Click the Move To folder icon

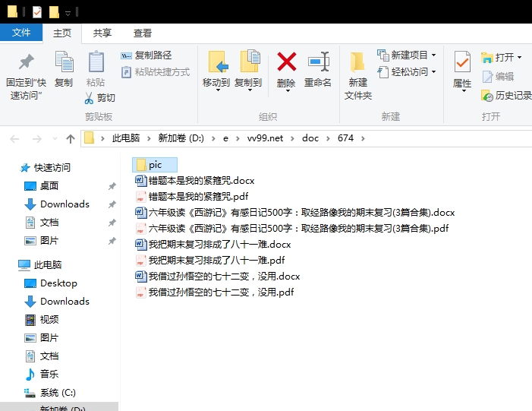(x=217, y=62)
